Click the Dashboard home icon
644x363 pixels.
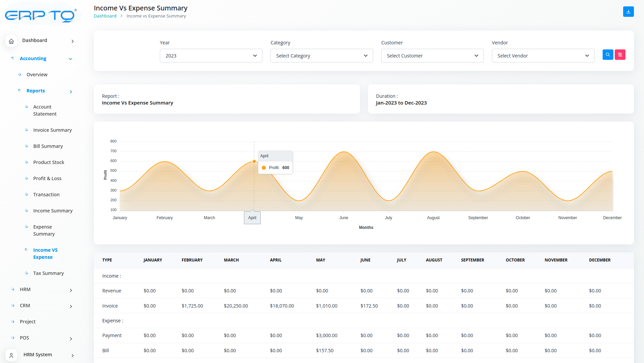pos(11,41)
